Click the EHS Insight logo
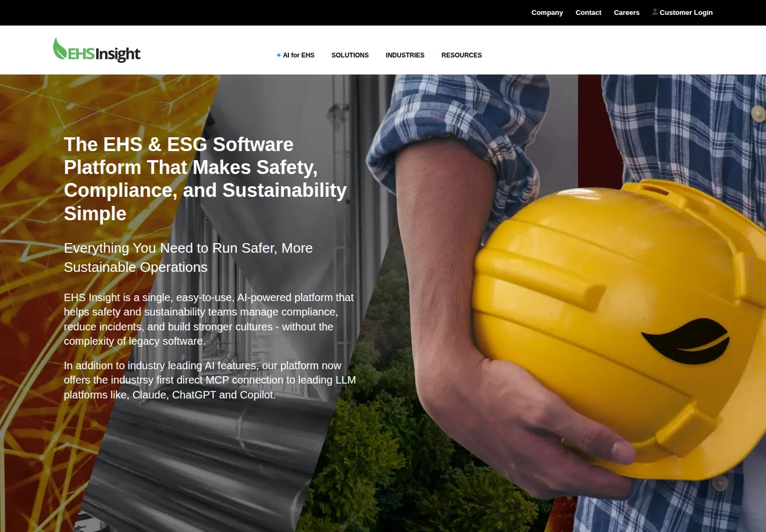Image resolution: width=766 pixels, height=532 pixels. tap(97, 50)
